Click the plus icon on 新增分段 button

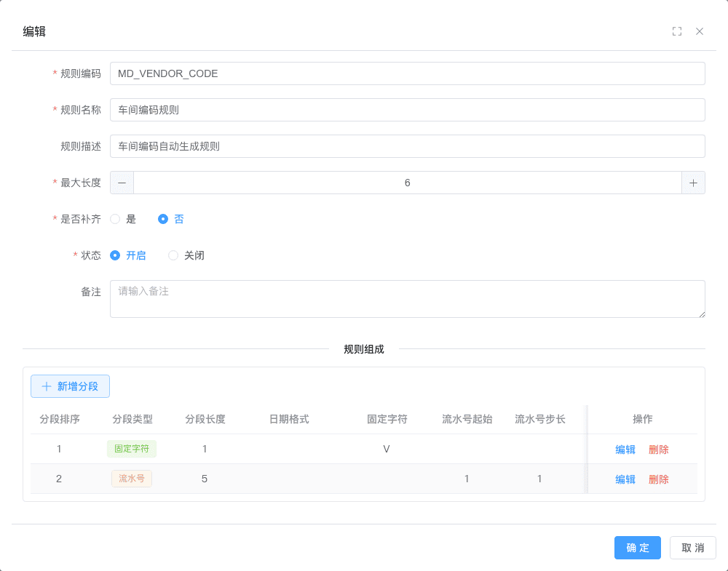pyautogui.click(x=46, y=386)
